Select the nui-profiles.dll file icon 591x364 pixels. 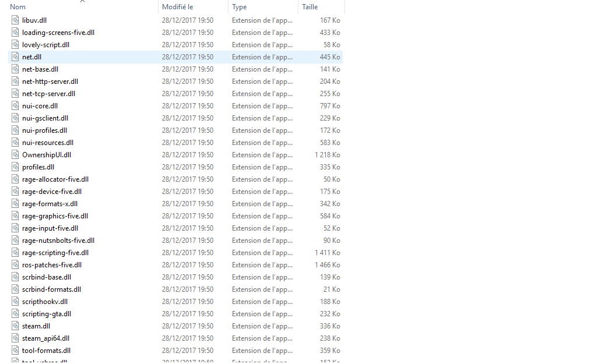coord(15,130)
